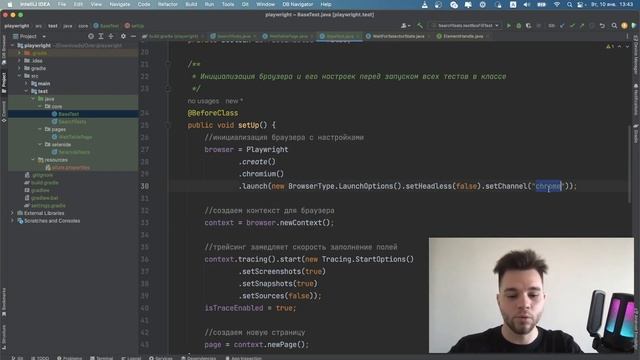This screenshot has width=640, height=360.
Task: Click the user account icon in toolbar
Action: 404,26
